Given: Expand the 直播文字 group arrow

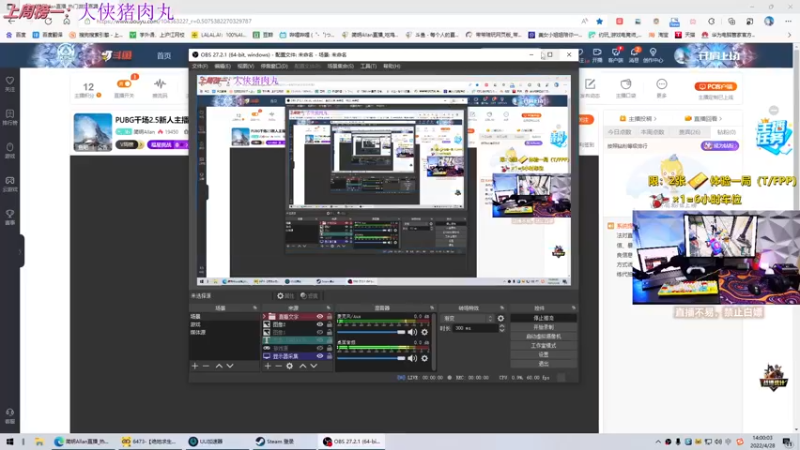Looking at the screenshot, I should tap(265, 316).
